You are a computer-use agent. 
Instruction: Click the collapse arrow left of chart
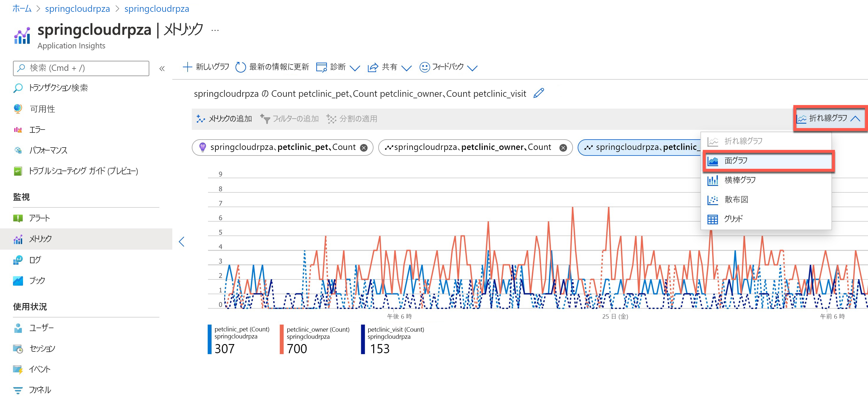[x=182, y=241]
